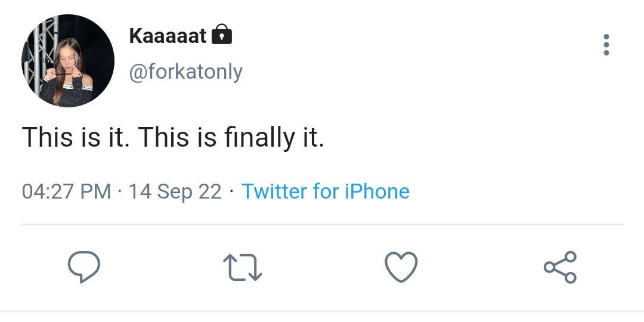Image resolution: width=644 pixels, height=322 pixels.
Task: Click the padlock icon beside Kaaaaat
Action: click(221, 35)
